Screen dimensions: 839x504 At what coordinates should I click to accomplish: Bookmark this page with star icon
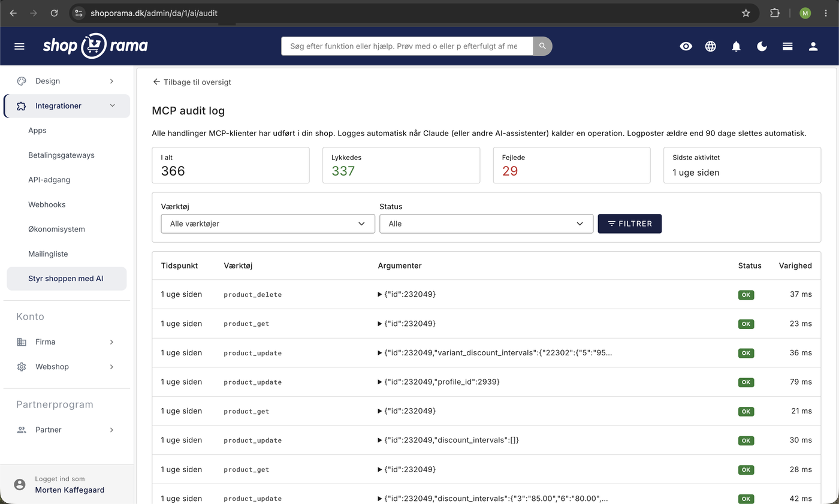tap(746, 13)
